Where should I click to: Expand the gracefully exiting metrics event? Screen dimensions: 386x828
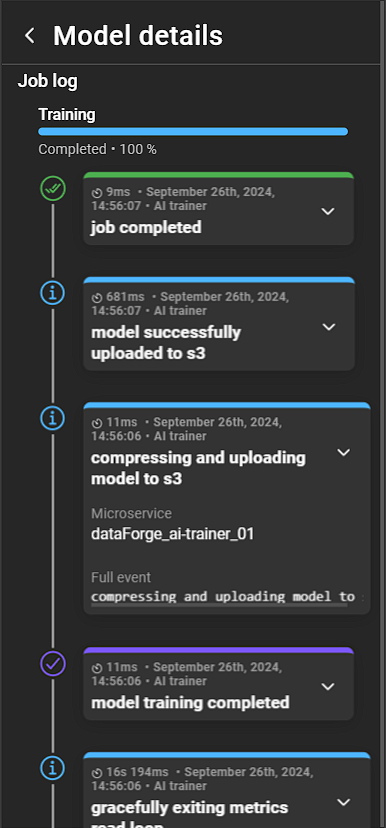[343, 802]
